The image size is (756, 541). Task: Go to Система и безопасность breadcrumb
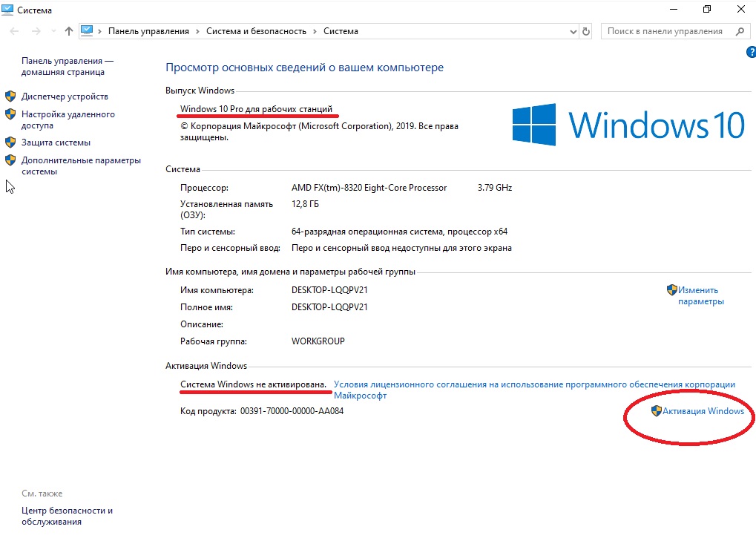pos(256,32)
